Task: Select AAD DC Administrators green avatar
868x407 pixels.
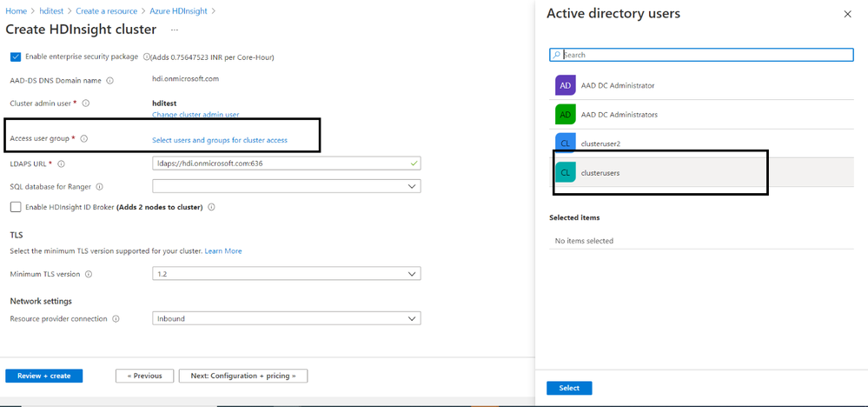Action: click(565, 115)
